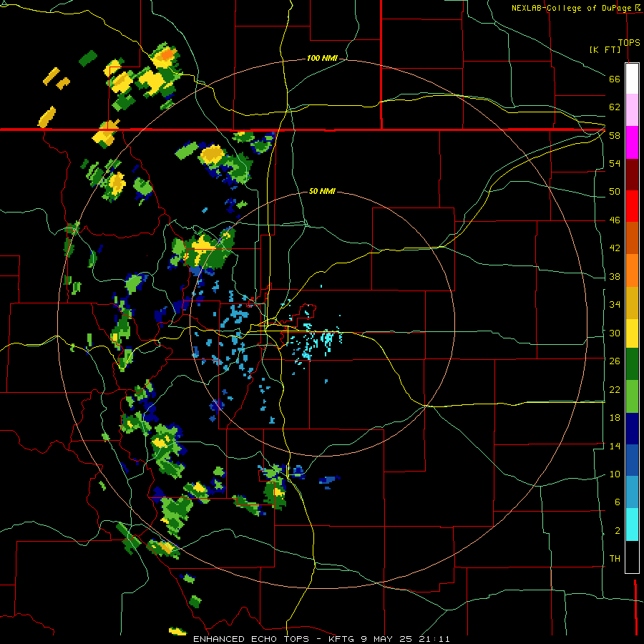Viewport: 644px width, 644px height.
Task: Click the NEXLAB-College of DuPage credit text
Action: tap(571, 8)
